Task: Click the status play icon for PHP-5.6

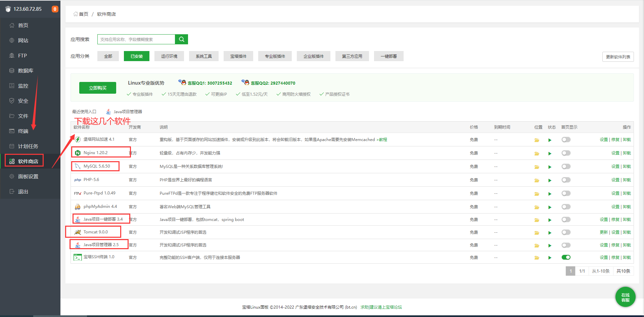Action: [x=550, y=180]
